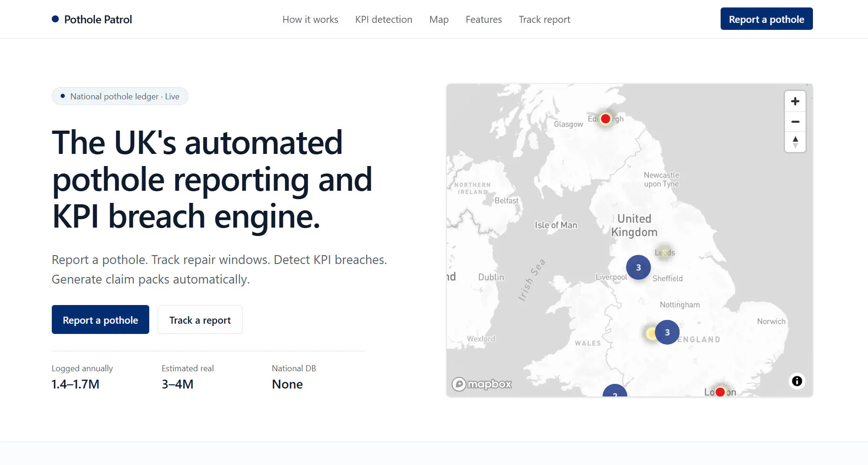Image resolution: width=868 pixels, height=465 pixels.
Task: Zoom out on the map
Action: click(795, 122)
